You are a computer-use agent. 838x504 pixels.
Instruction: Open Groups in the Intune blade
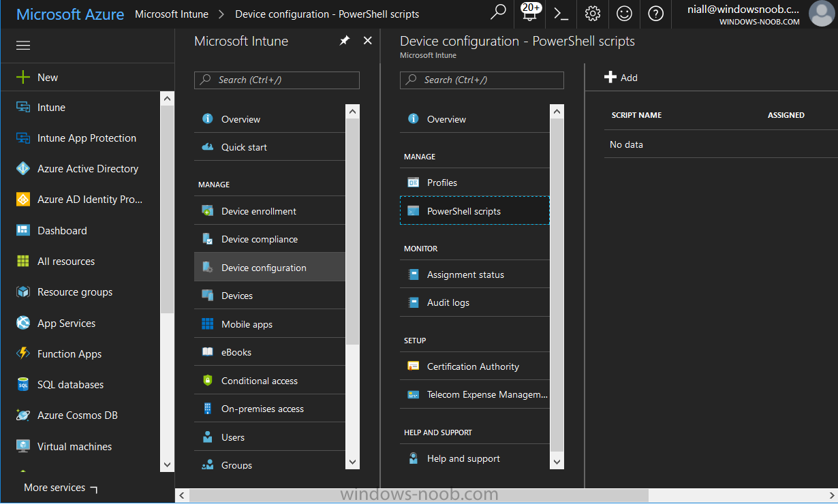(x=270, y=464)
